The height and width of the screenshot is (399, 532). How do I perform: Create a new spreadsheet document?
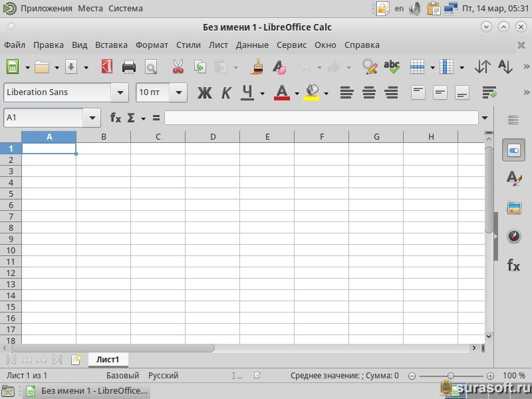(x=13, y=67)
